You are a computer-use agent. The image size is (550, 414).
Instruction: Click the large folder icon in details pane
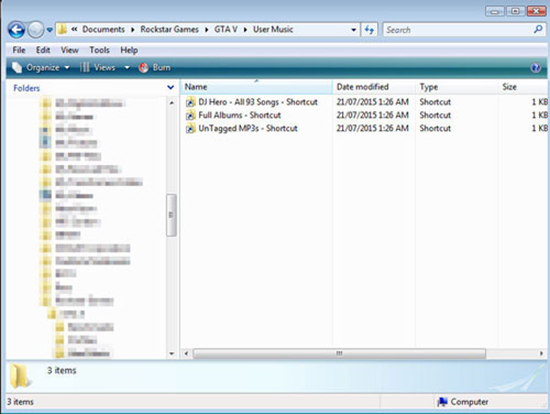(x=20, y=376)
